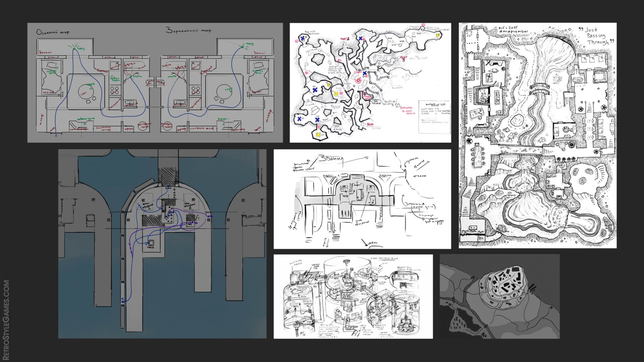Select the pink circled letter icon near Egg Inside Dark Gem

(x=296, y=41)
